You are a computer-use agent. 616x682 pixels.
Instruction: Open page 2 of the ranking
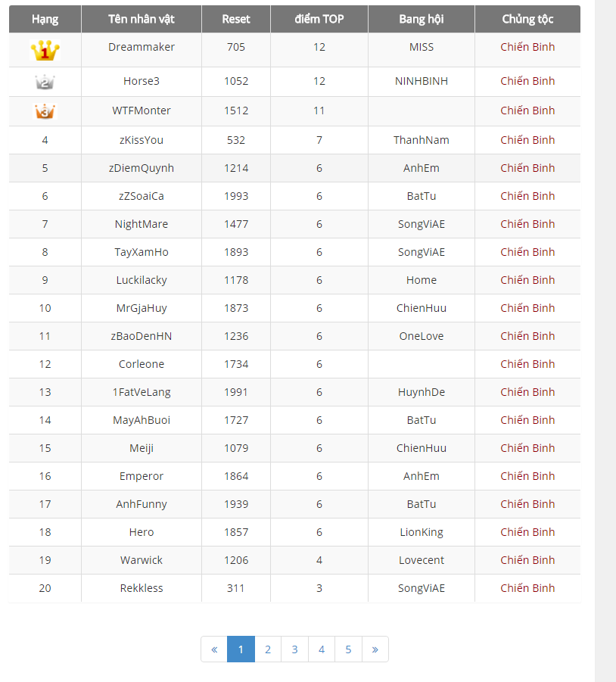click(x=268, y=649)
